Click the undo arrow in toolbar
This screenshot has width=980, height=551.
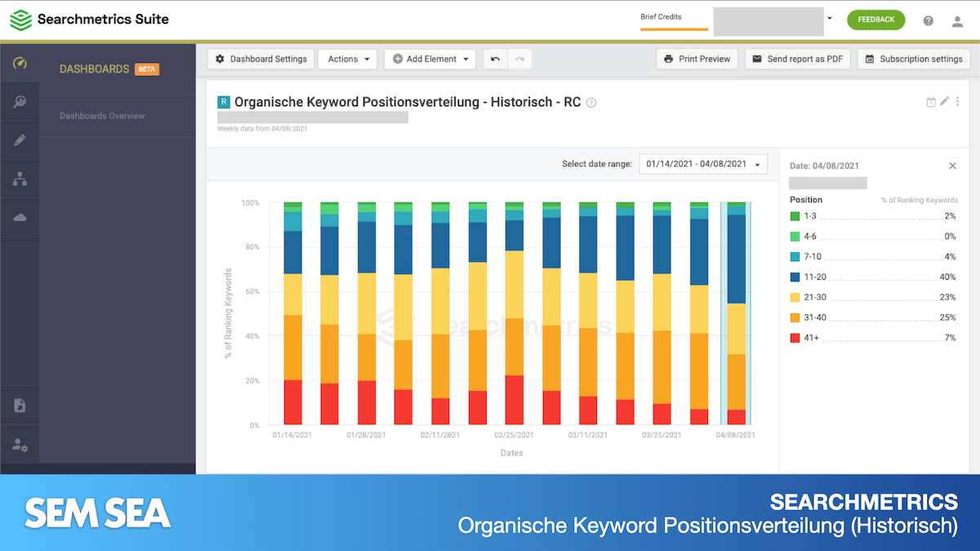pos(495,59)
